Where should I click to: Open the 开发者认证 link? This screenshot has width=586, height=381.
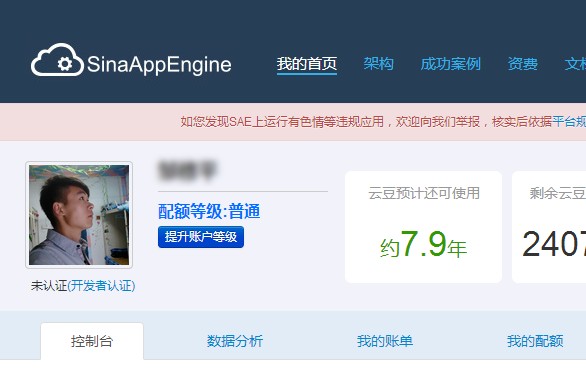click(101, 286)
